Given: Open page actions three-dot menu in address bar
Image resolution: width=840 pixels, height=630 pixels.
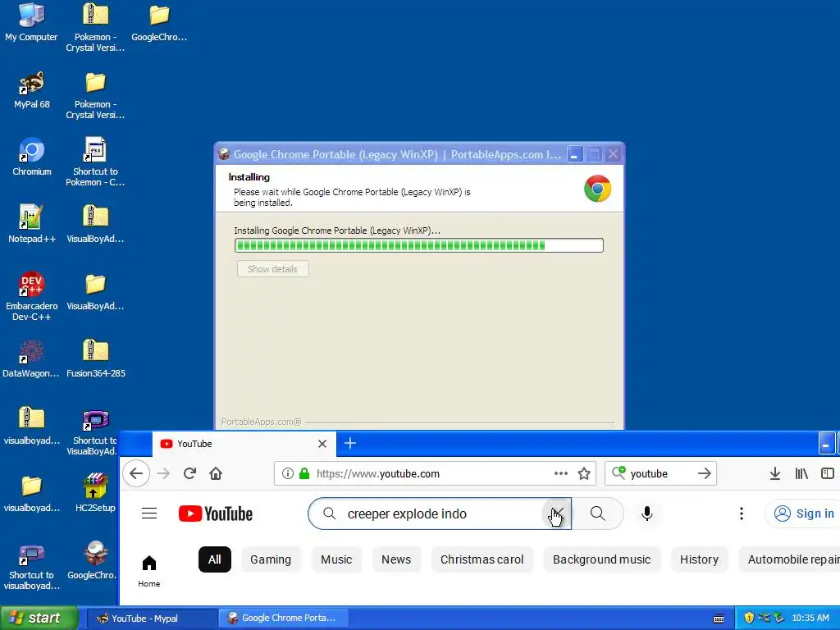Looking at the screenshot, I should 561,473.
